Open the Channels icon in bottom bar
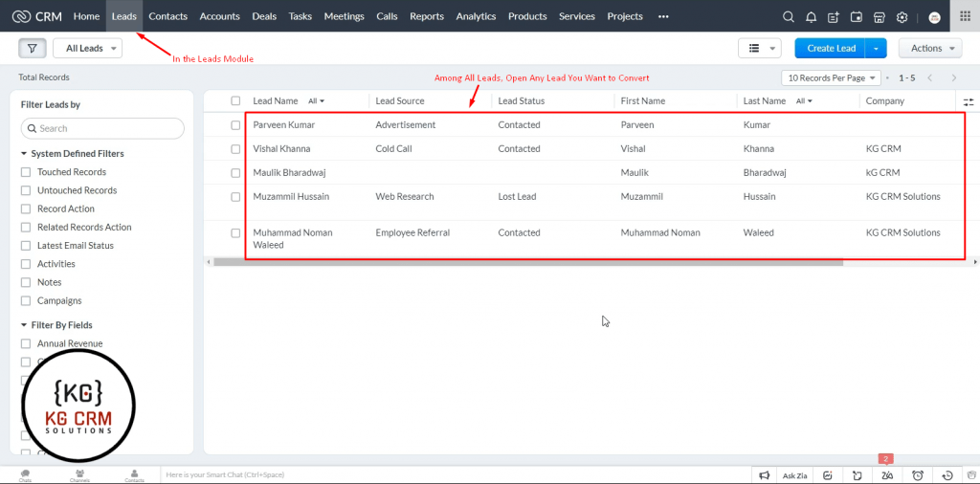 (x=79, y=475)
